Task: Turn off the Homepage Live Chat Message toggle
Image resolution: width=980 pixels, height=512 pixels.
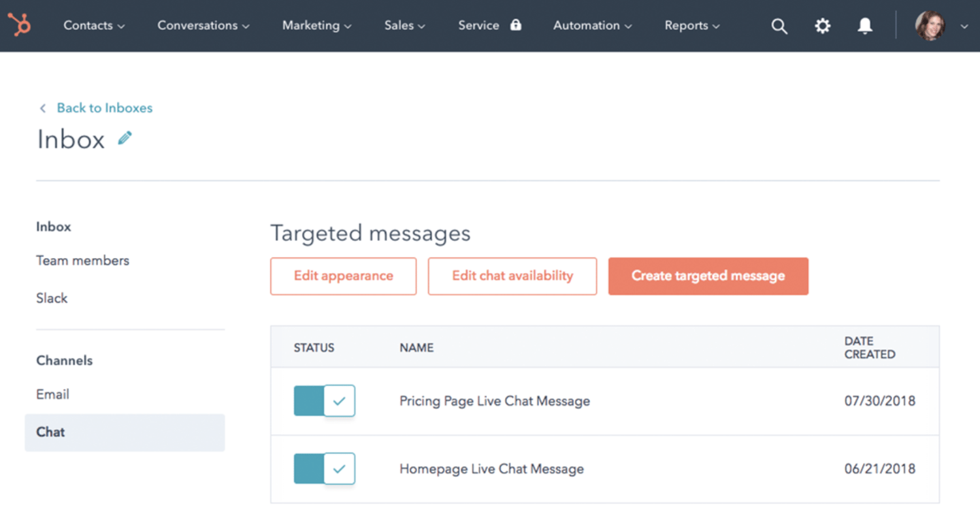Action: click(323, 469)
